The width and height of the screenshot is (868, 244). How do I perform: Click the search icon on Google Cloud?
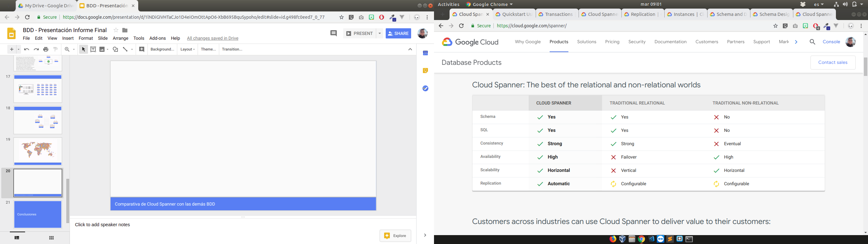point(812,42)
